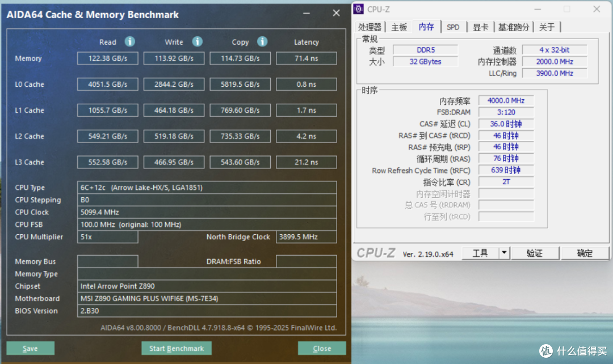Click the L1 Cache Read value 1055.7 GB/s

(x=107, y=110)
